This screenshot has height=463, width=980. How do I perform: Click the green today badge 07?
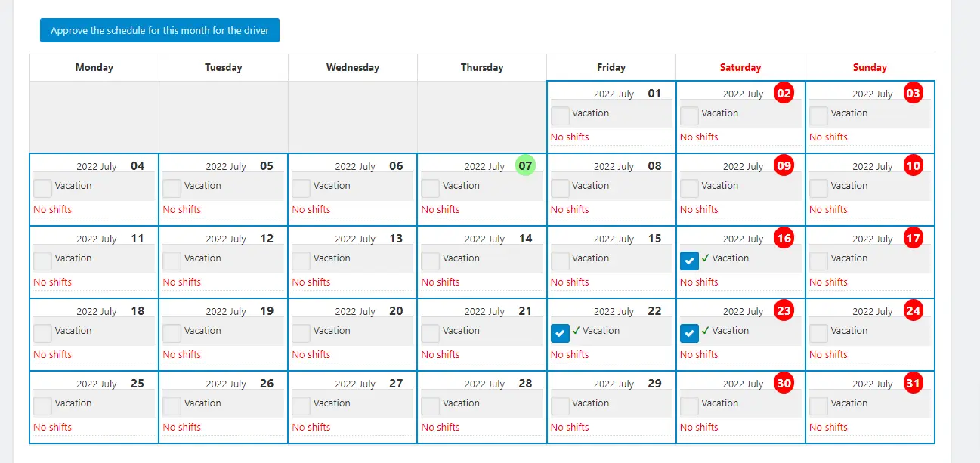[x=526, y=166]
